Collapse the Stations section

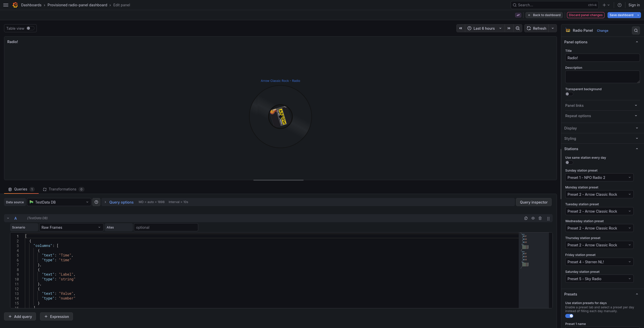601,149
